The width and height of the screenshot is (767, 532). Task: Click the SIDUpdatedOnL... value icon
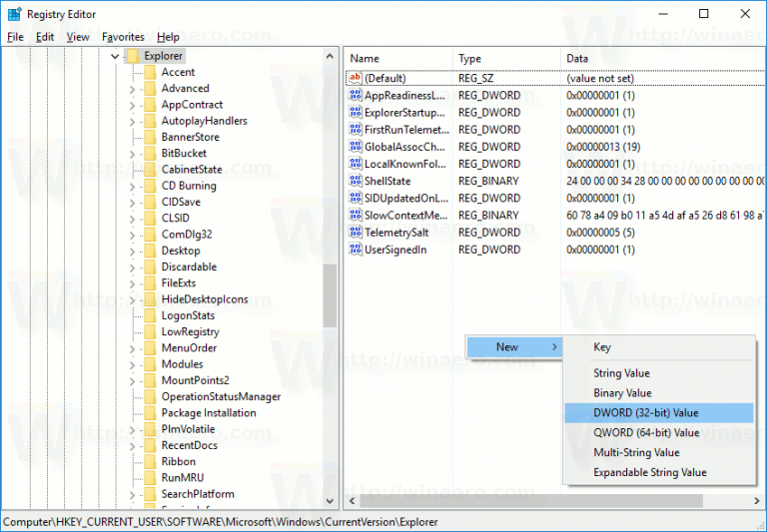(356, 198)
